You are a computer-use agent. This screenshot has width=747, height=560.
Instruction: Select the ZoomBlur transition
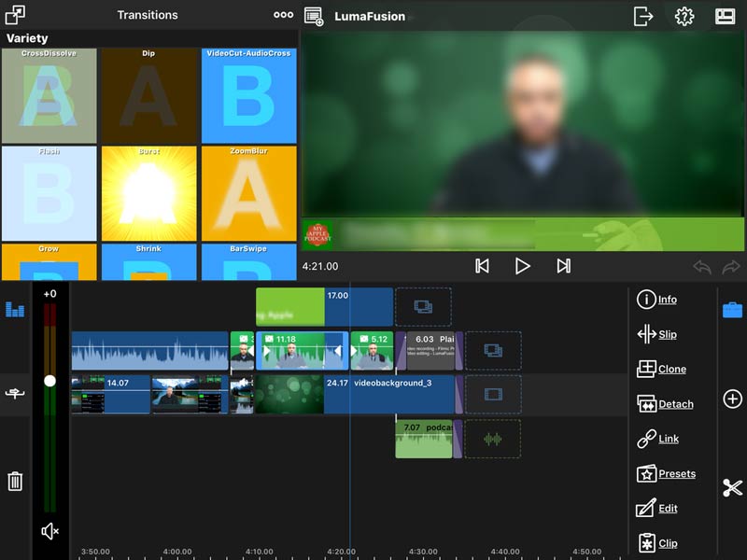[x=248, y=193]
